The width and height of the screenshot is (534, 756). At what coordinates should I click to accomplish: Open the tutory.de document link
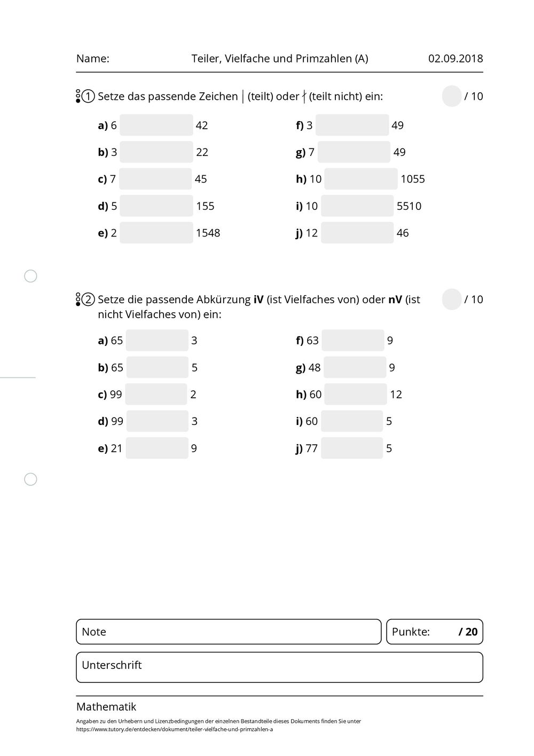click(x=175, y=729)
